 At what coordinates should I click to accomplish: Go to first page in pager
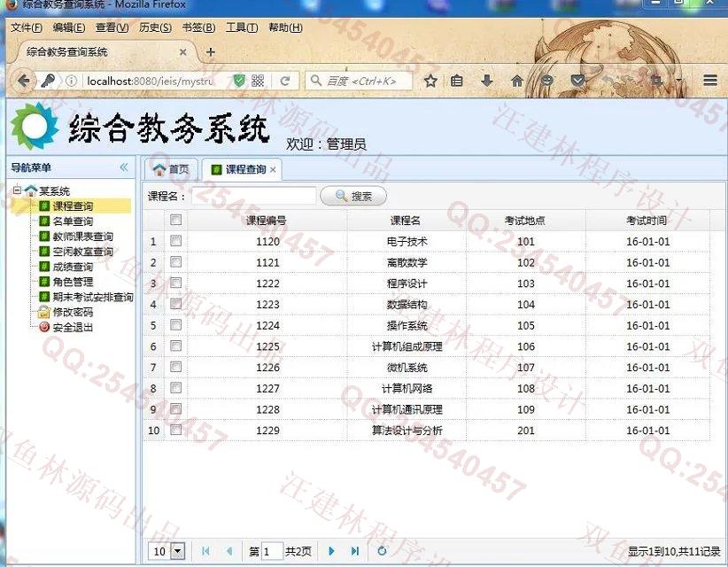point(205,551)
